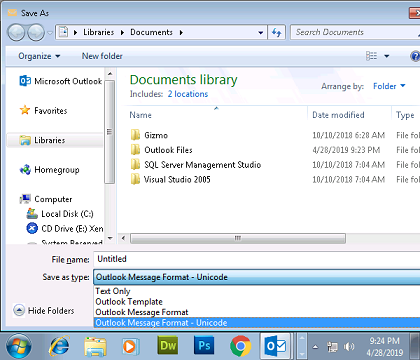Click the Visual Studio 2005 folder icon
This screenshot has height=360, width=420.
click(x=135, y=179)
